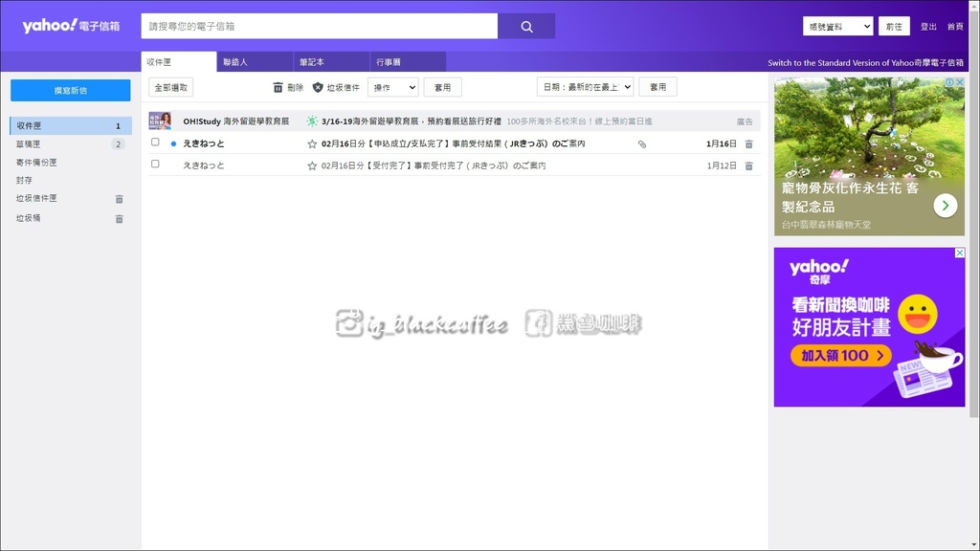The image size is (980, 551).
Task: Delete the 1月12日 email via its trash icon
Action: click(747, 165)
